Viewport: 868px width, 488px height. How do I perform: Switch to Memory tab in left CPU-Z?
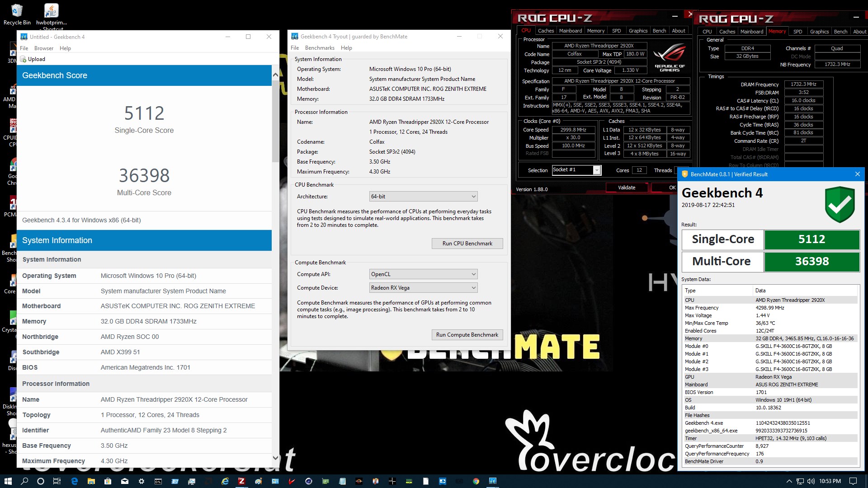pos(596,31)
